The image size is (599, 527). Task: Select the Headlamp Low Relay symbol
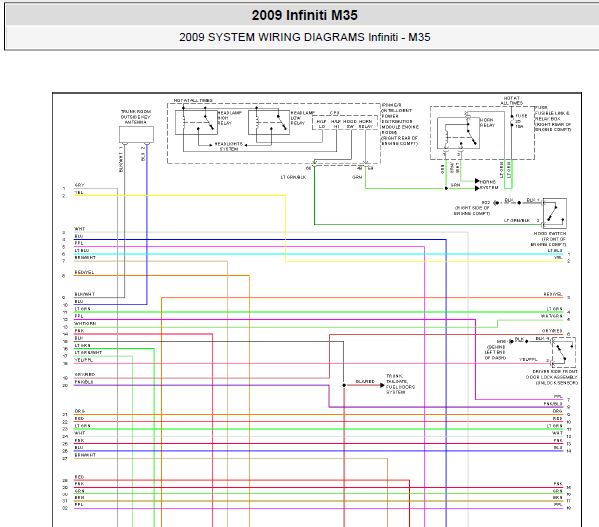point(269,122)
